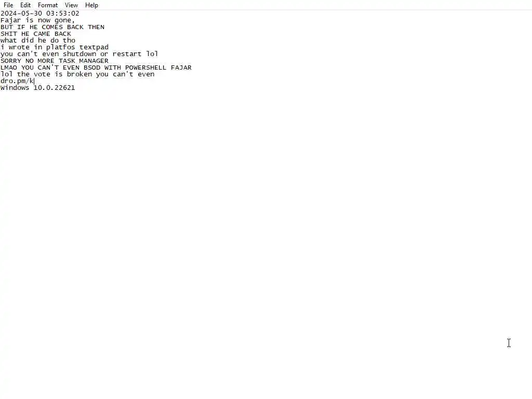532x399 pixels.
Task: Click the word 'POWERSHELL' in the text
Action: click(145, 68)
